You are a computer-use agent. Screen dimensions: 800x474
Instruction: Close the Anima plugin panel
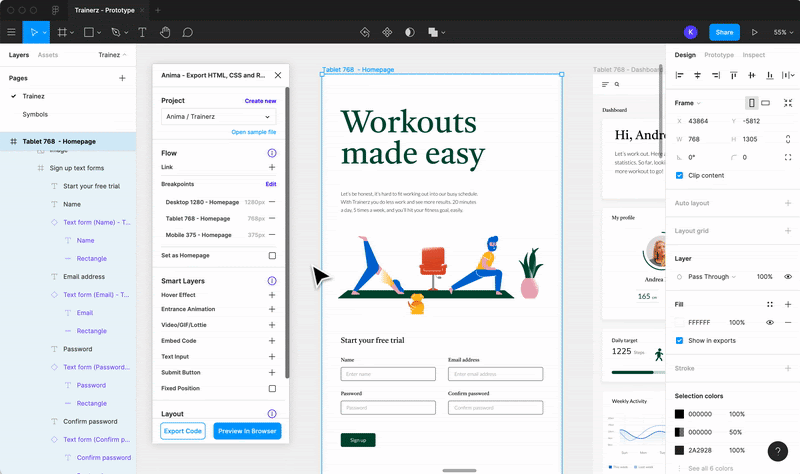click(x=278, y=75)
